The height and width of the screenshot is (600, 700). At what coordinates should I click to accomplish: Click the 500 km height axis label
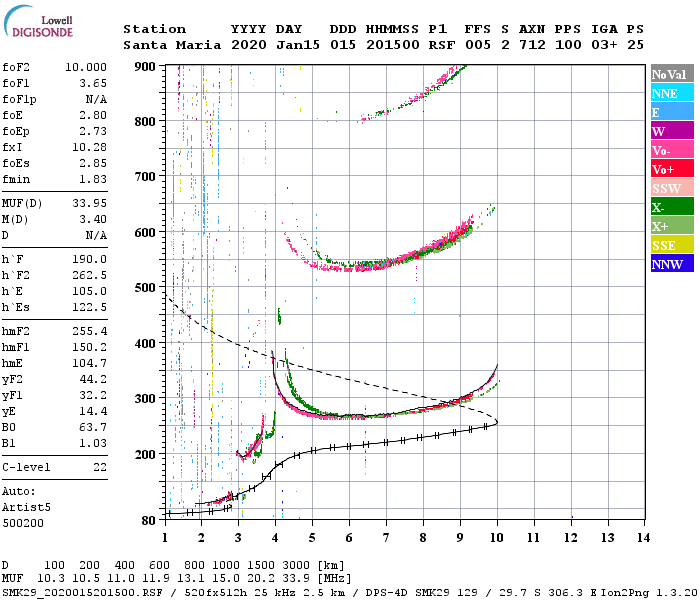pos(145,288)
